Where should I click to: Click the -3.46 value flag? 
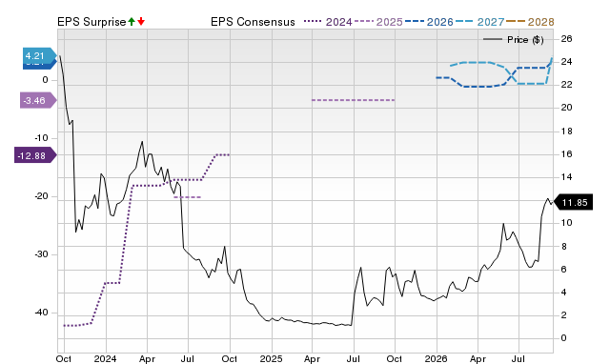click(38, 101)
